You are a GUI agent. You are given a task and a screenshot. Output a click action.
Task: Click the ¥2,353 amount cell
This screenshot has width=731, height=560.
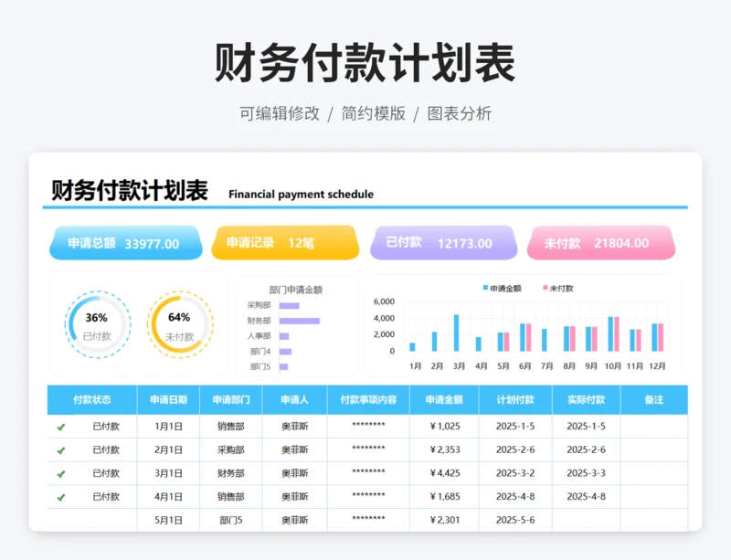pos(445,449)
